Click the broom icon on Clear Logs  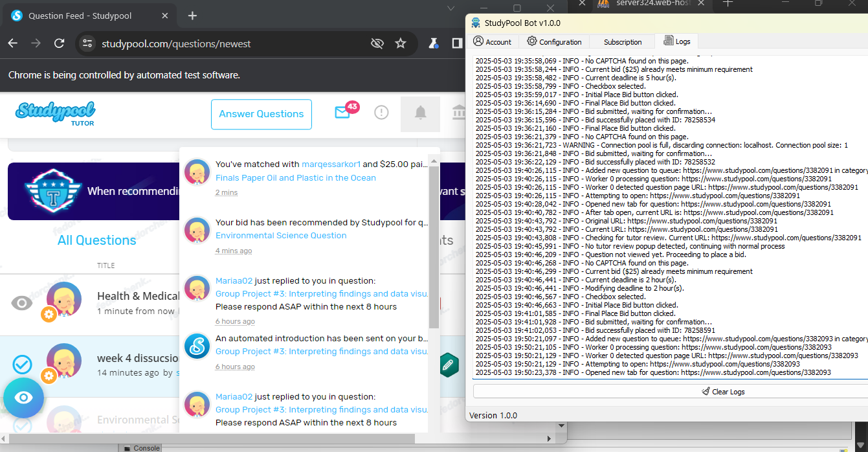point(706,391)
